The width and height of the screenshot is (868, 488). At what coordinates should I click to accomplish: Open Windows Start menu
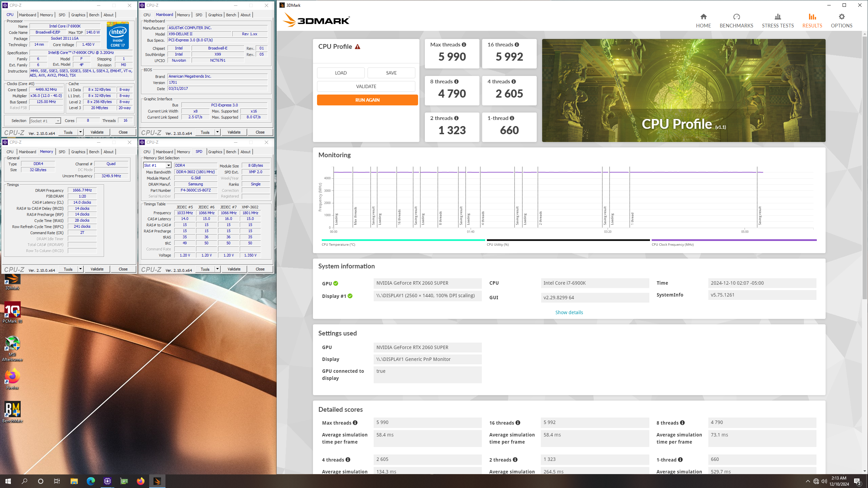[8, 481]
